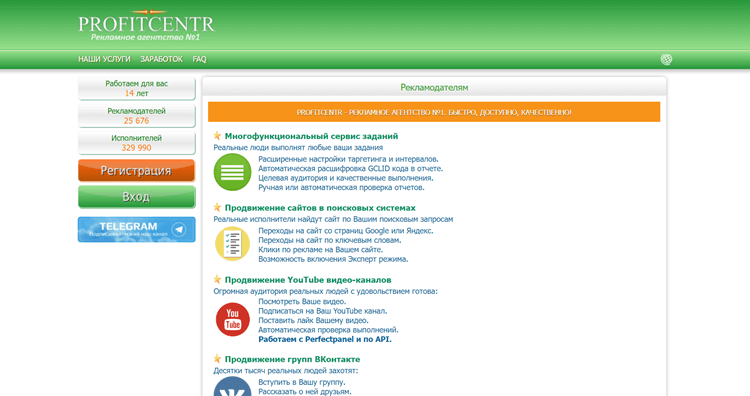Click 'Поставить лайк Вашему видео.'
750x396 pixels.
(313, 320)
